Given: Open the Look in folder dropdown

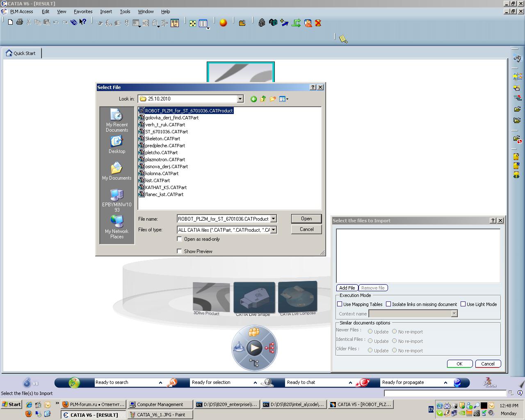Looking at the screenshot, I should tap(240, 99).
